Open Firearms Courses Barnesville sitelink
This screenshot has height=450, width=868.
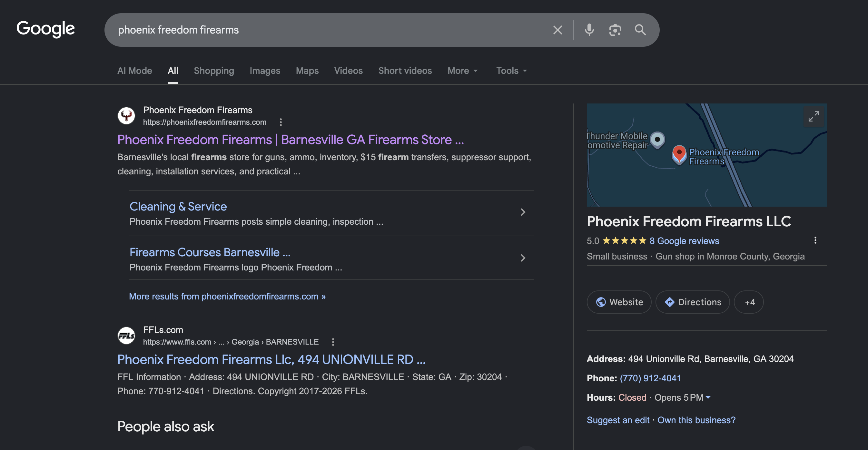[210, 252]
